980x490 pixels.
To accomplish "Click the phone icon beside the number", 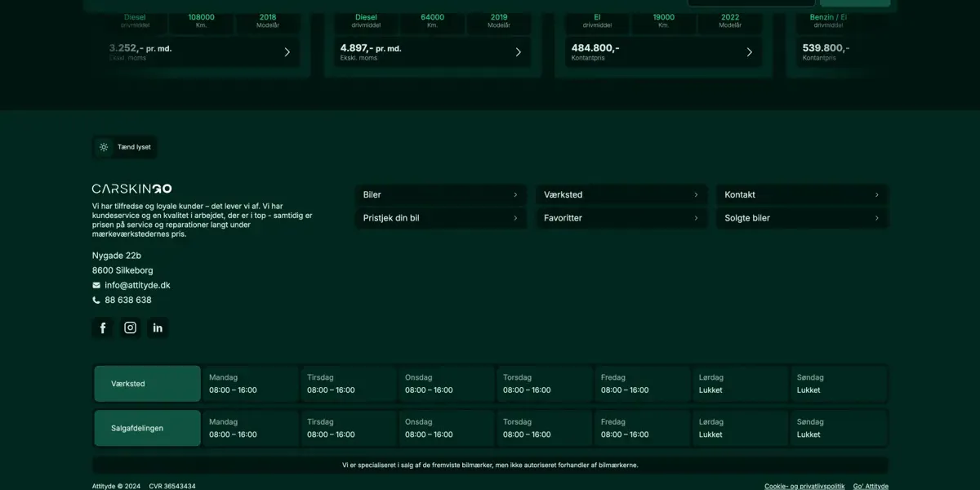I will (x=96, y=300).
